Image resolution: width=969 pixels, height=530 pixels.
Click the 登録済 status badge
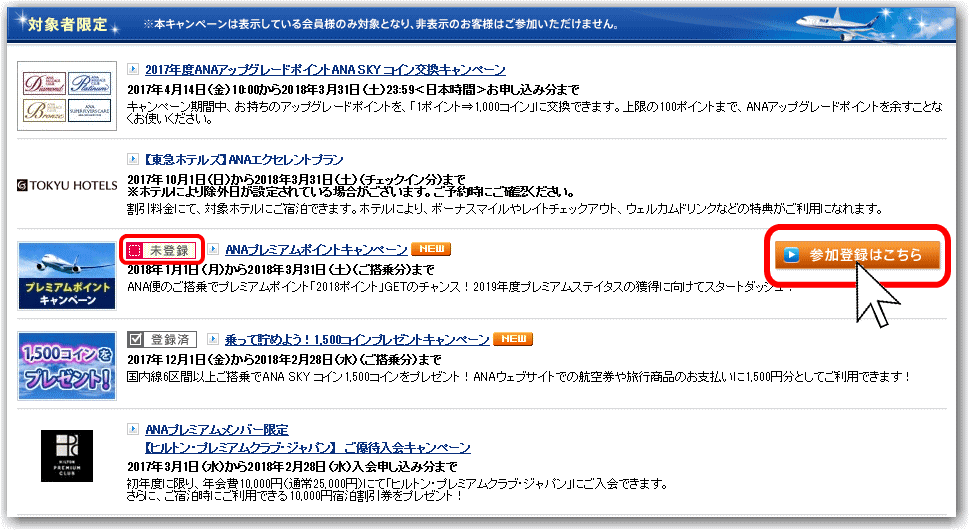point(162,339)
